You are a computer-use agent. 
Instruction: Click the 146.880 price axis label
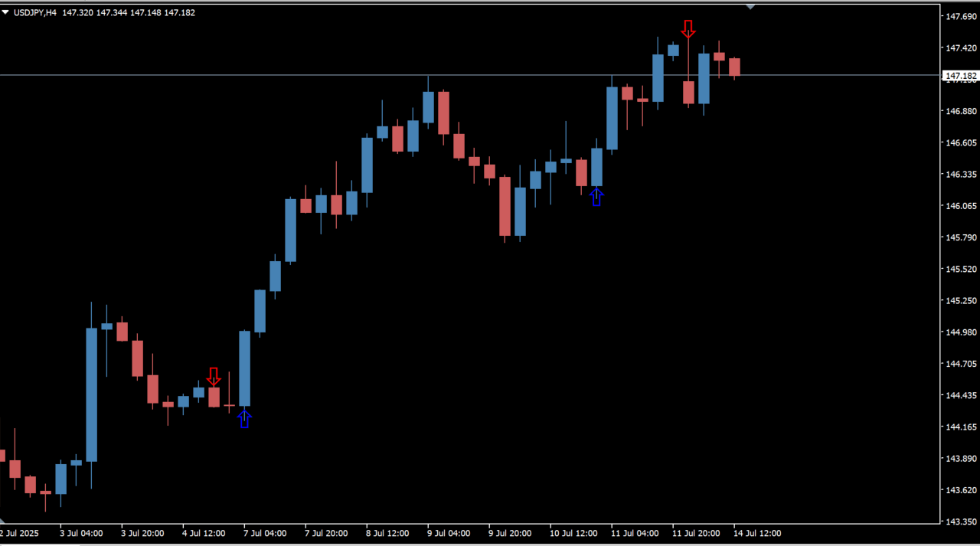tap(962, 111)
